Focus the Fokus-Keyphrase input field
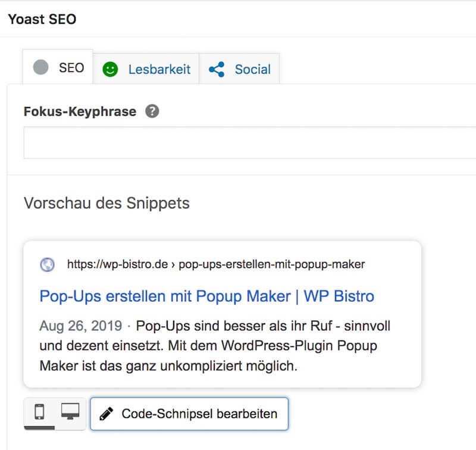 (250, 143)
